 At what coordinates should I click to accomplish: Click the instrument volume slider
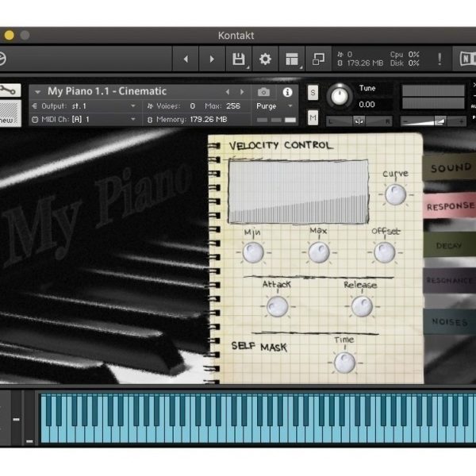coord(433,121)
